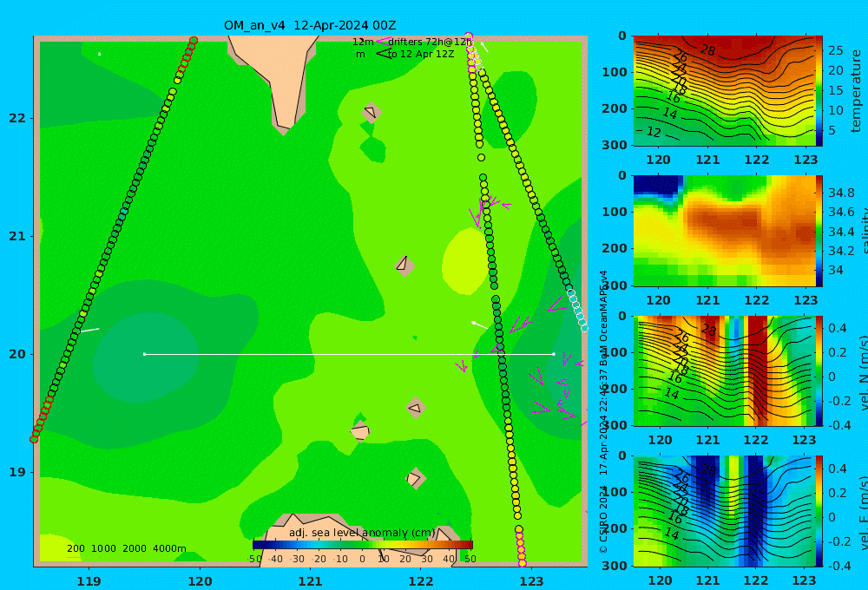This screenshot has width=868, height=590.
Task: Click the 28 contour label in temperature panel
Action: [708, 50]
